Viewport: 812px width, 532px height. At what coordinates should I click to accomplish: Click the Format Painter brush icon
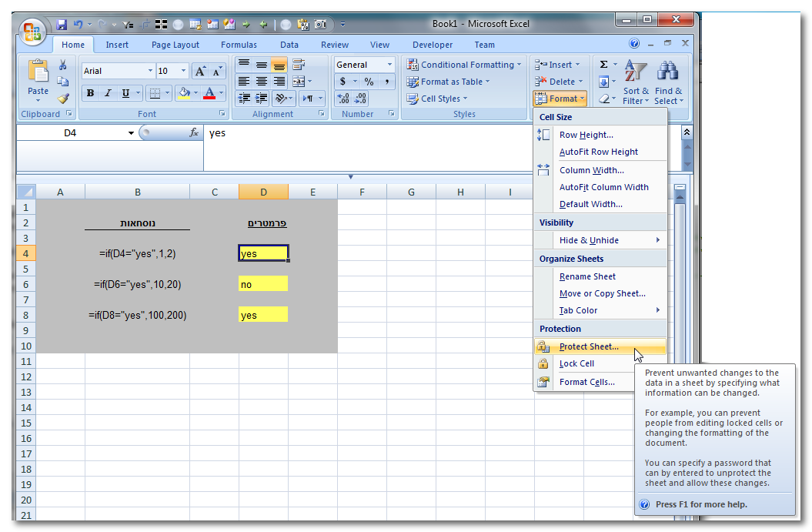63,99
